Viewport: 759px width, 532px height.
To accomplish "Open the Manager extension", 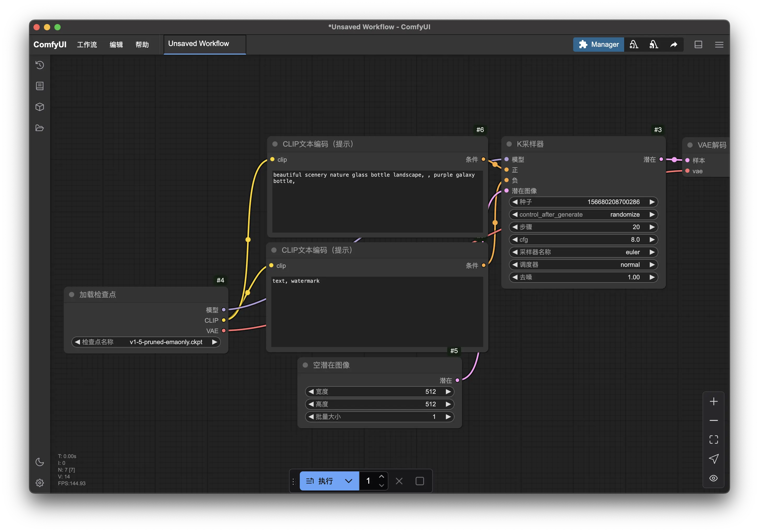I will pos(598,45).
